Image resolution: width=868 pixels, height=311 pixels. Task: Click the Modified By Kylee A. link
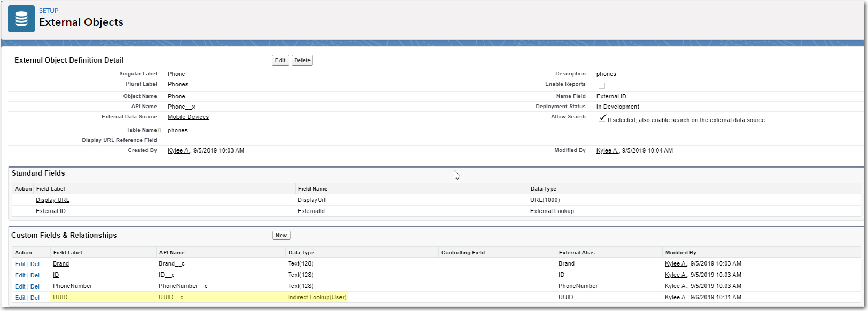[607, 151]
